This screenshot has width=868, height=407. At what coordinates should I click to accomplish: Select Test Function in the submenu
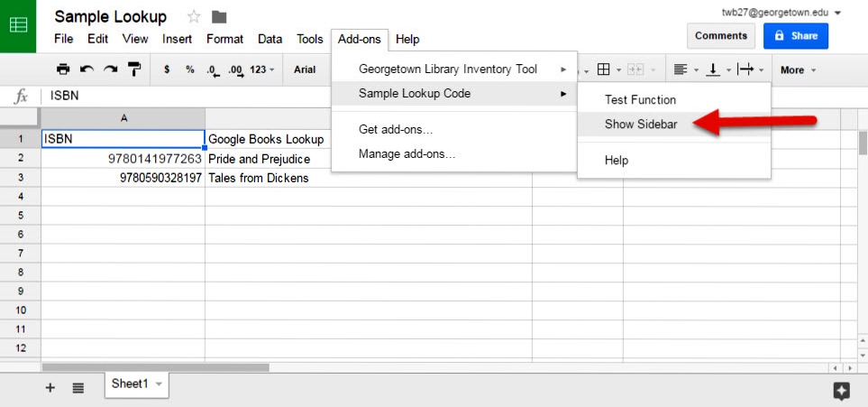pyautogui.click(x=673, y=100)
